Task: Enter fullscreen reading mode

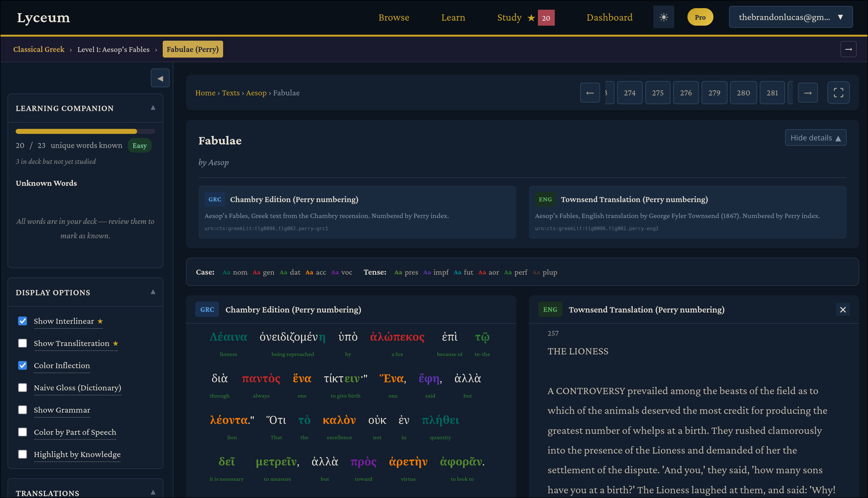Action: 838,93
